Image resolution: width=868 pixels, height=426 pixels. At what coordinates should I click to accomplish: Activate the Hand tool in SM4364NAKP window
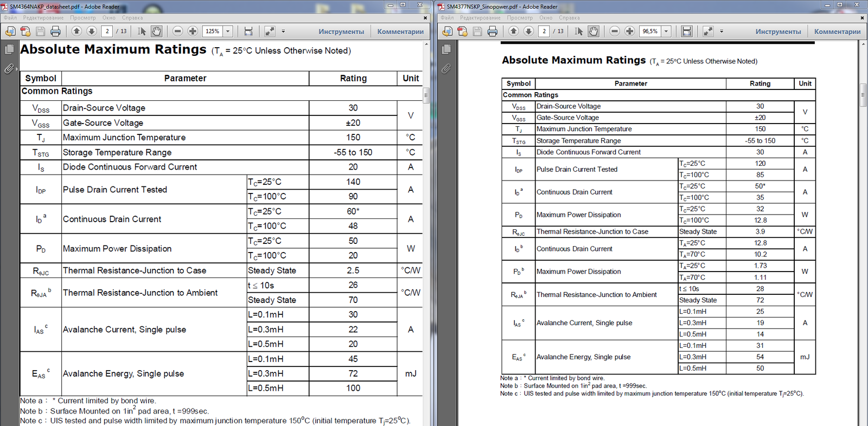coord(156,31)
